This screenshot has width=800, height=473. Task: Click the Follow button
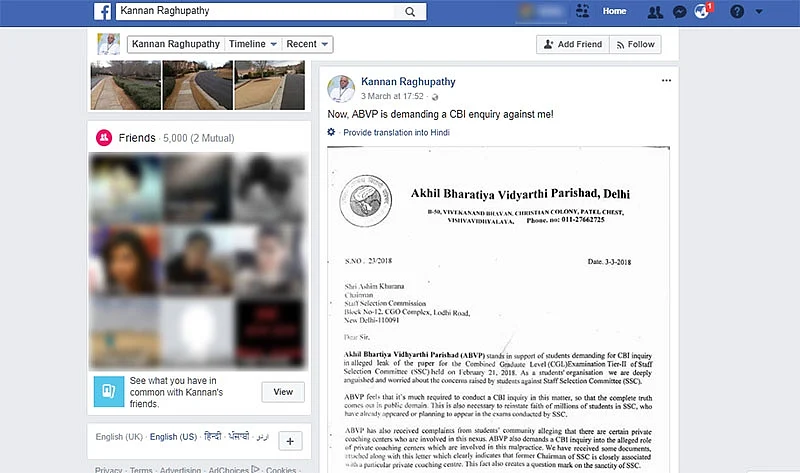(635, 44)
